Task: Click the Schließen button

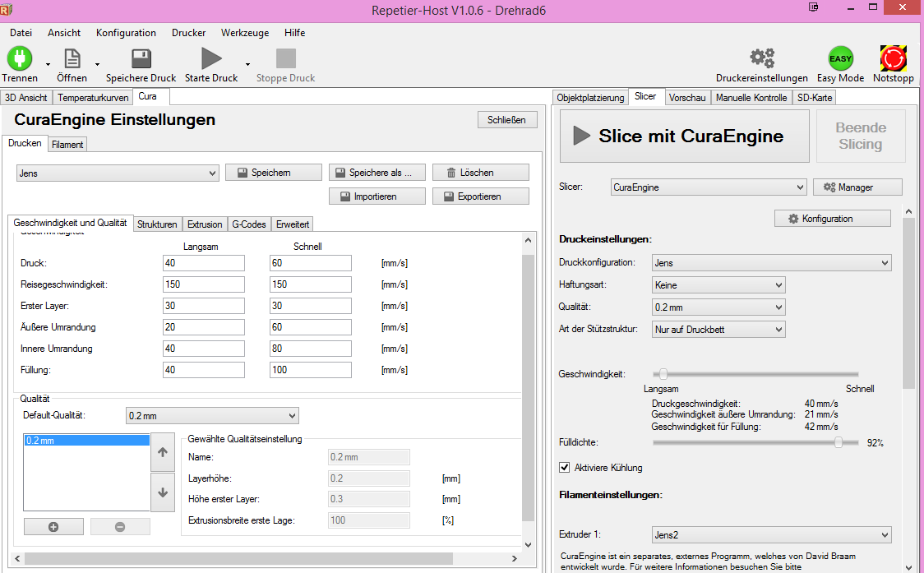Action: pos(506,120)
